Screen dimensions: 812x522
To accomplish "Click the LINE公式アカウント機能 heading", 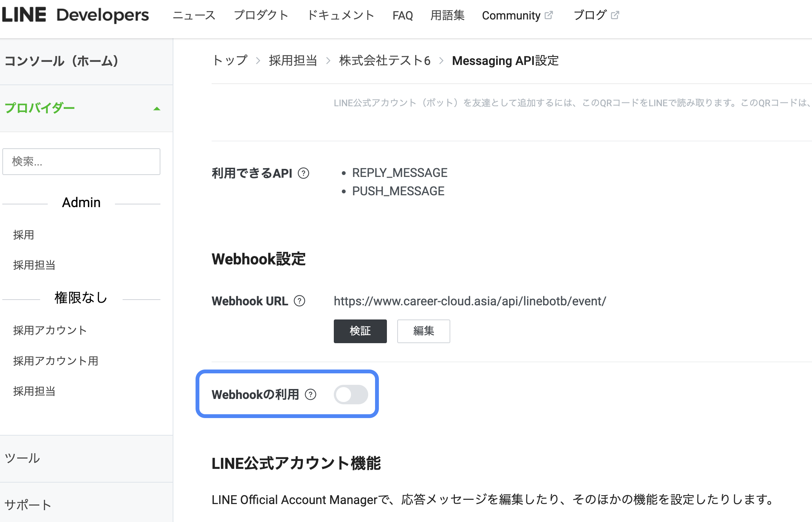I will point(296,463).
